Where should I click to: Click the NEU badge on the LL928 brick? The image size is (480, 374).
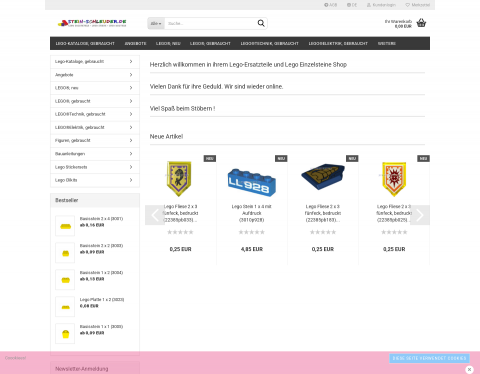(x=281, y=158)
